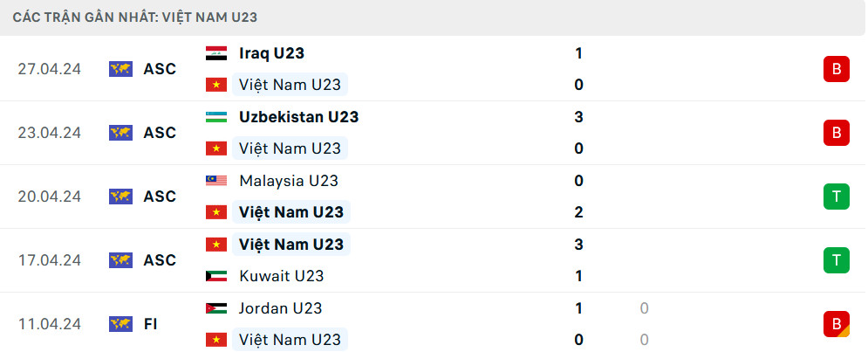Select the 20.04.24 match date
The image size is (868, 352).
pyautogui.click(x=49, y=197)
